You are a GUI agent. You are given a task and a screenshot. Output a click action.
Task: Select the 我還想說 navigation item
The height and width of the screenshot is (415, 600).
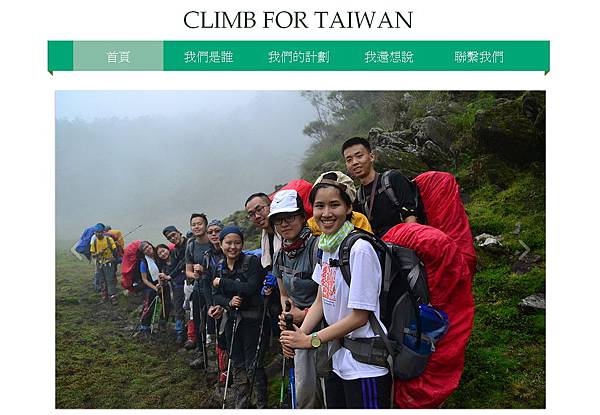coord(389,56)
